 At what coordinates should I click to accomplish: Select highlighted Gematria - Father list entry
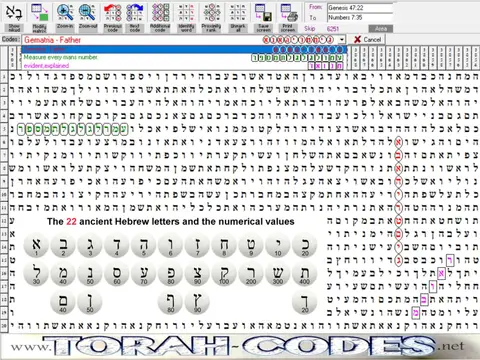tap(184, 50)
